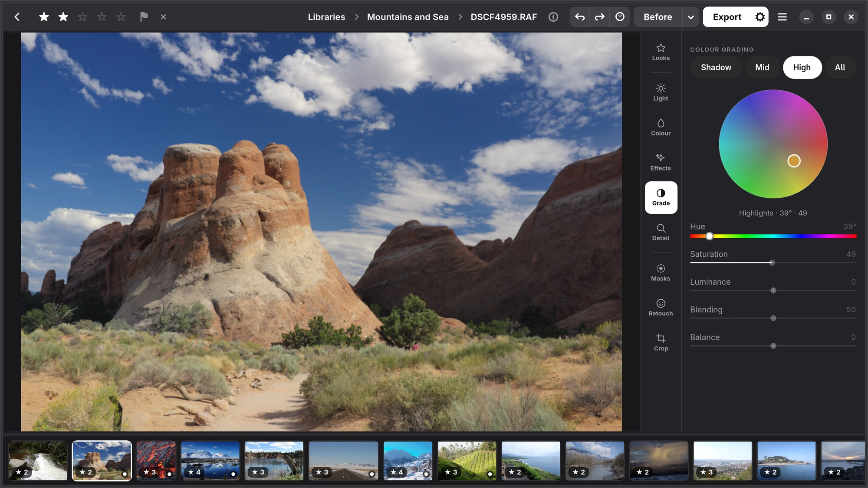Set rating to two stars
The image size is (868, 488).
(x=63, y=17)
